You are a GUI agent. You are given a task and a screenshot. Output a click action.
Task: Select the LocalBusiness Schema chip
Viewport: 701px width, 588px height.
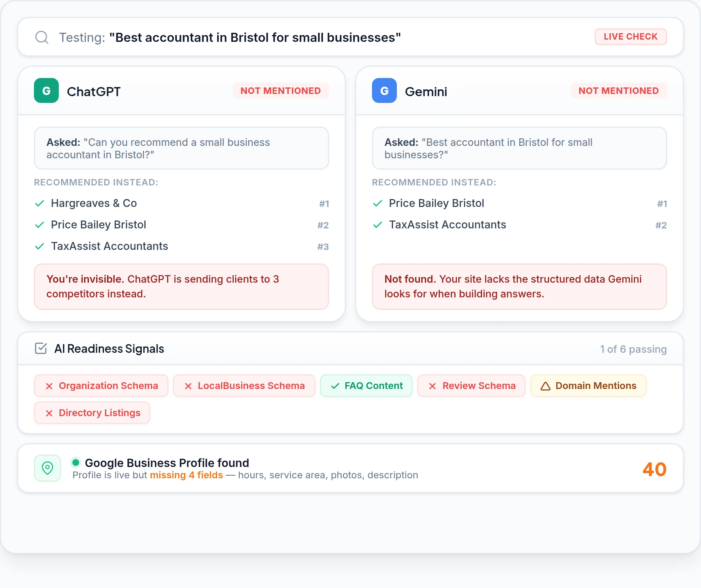(x=244, y=386)
